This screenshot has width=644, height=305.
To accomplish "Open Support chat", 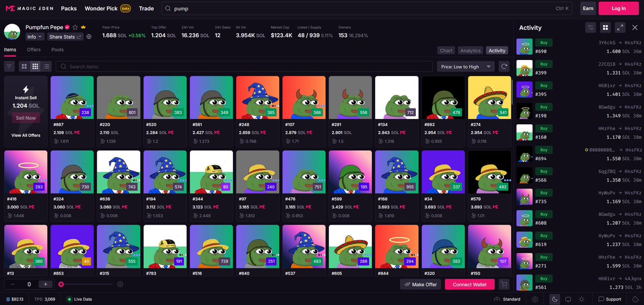I will pos(610,299).
